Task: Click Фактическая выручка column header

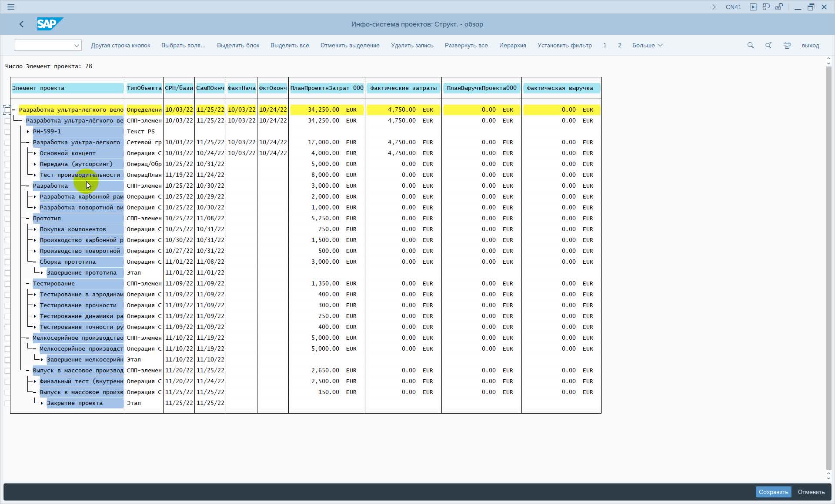Action: [561, 88]
